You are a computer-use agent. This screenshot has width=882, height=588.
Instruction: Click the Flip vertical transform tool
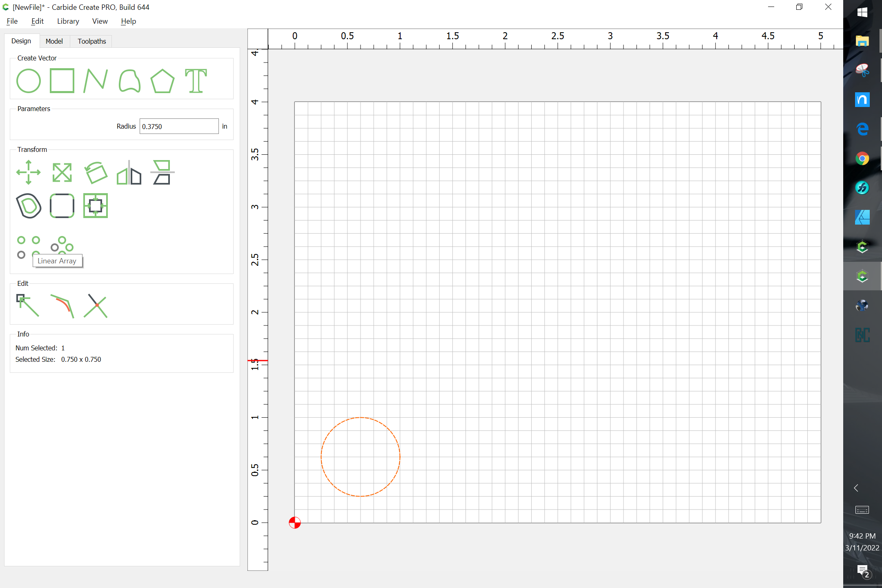(163, 172)
